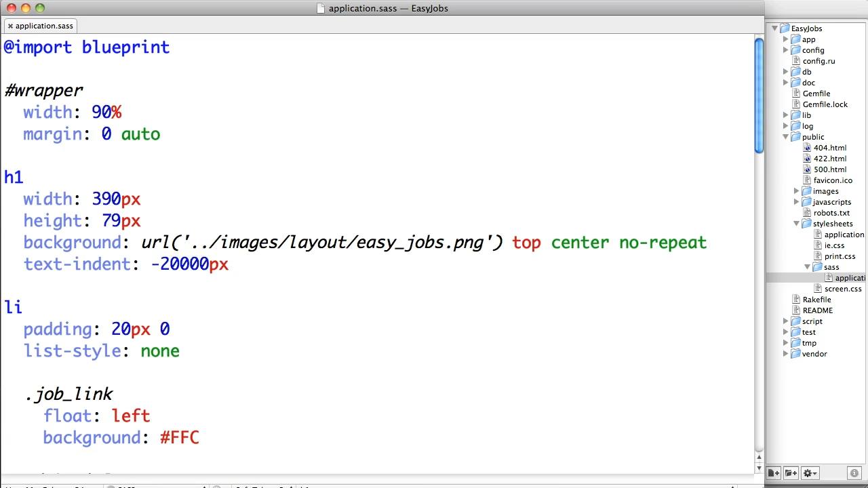Click the ie.css file icon
This screenshot has width=868, height=488.
click(x=818, y=245)
